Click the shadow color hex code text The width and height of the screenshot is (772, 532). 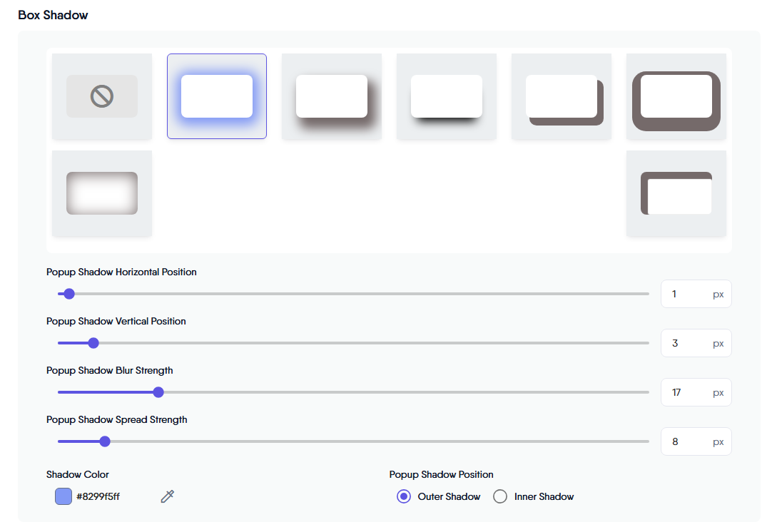click(x=98, y=496)
